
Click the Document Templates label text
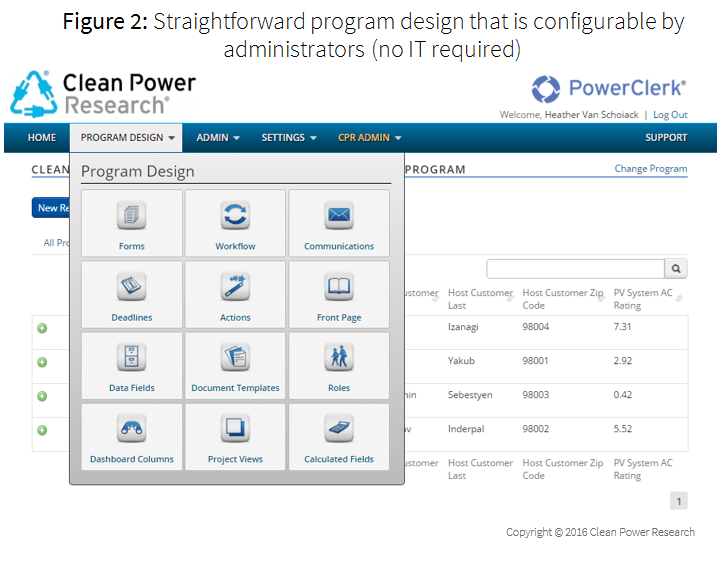(x=235, y=388)
